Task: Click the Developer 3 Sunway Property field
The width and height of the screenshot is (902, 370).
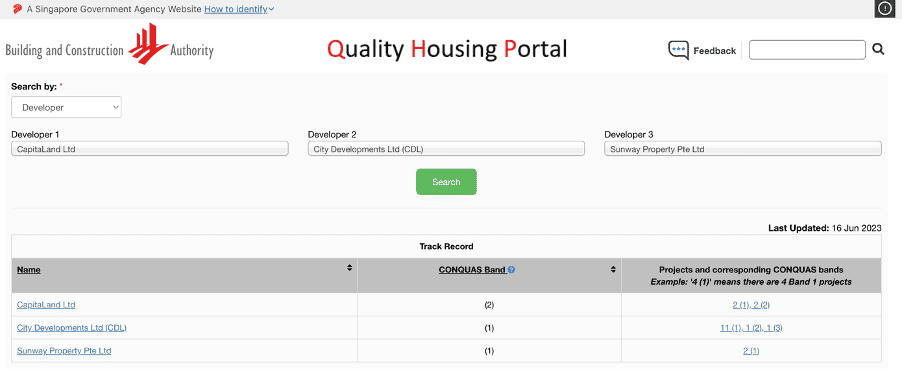Action: (x=743, y=149)
